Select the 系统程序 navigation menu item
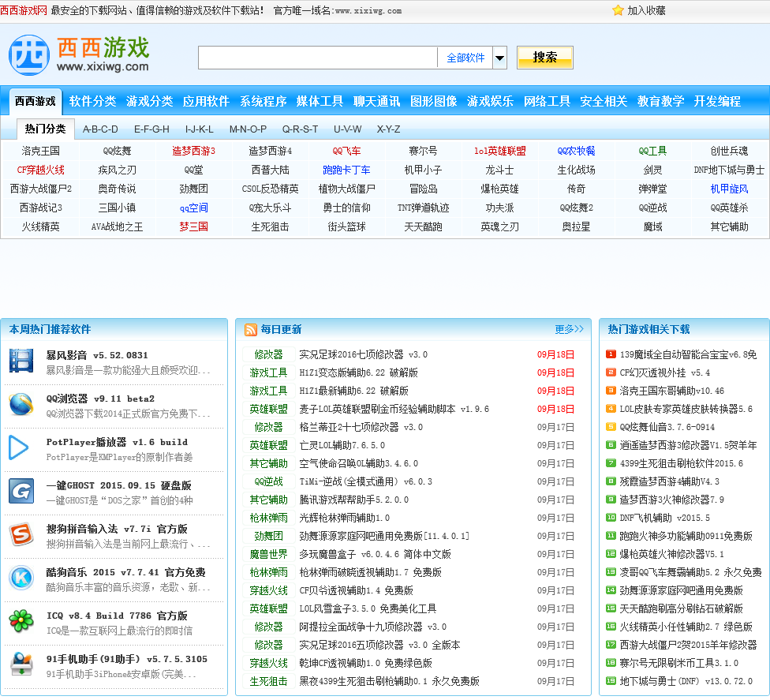 click(263, 101)
